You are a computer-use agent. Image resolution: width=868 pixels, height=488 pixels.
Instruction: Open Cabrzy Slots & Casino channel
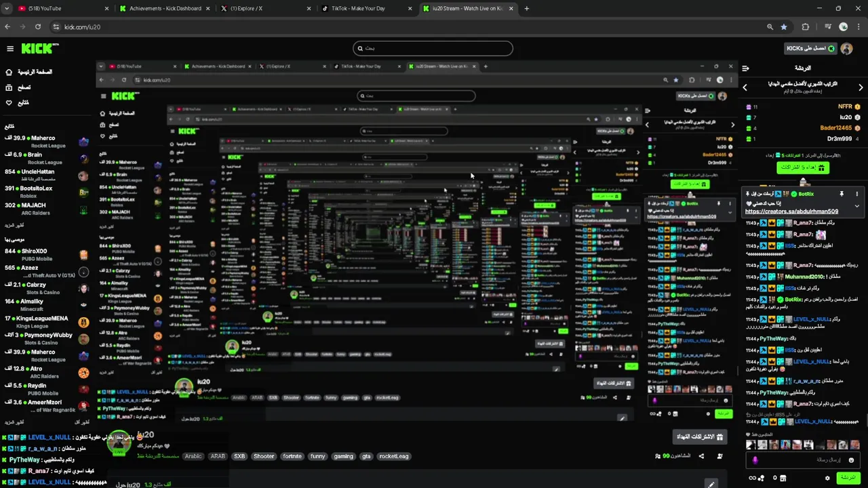click(46, 289)
